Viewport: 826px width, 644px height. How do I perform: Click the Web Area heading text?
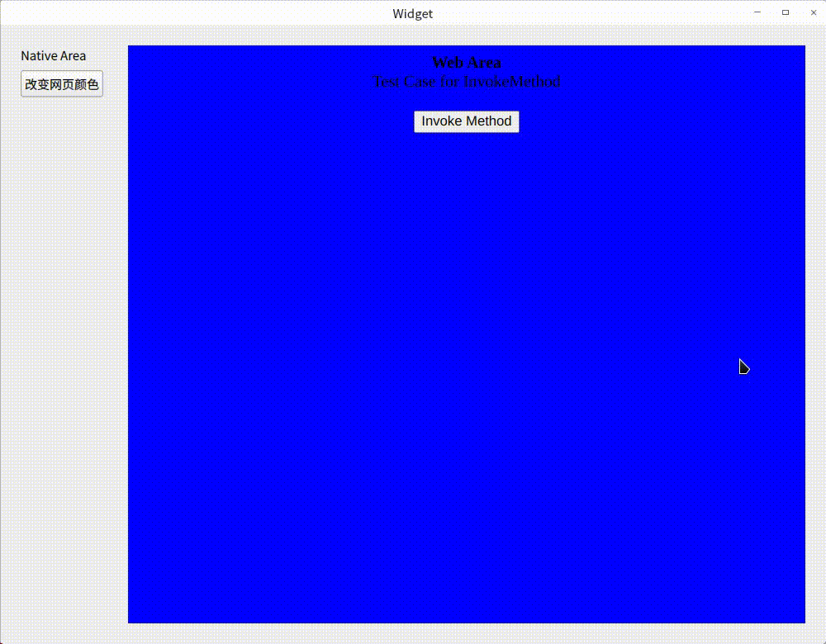tap(466, 62)
